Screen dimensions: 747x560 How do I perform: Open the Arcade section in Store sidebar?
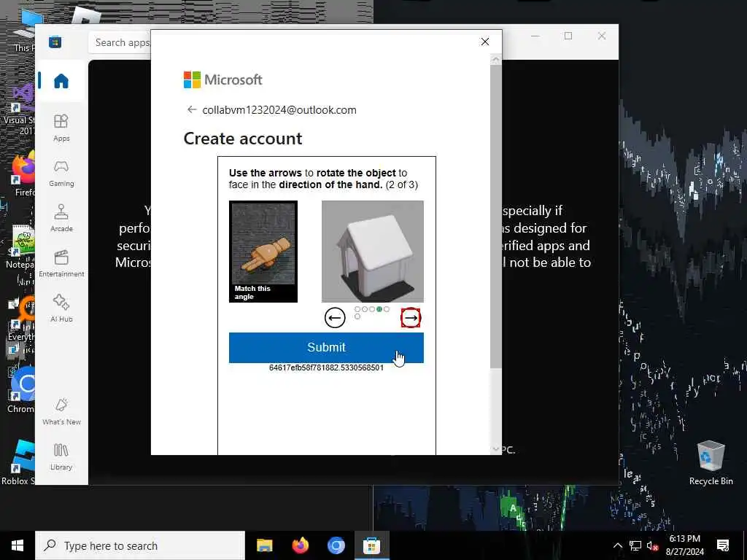(61, 219)
